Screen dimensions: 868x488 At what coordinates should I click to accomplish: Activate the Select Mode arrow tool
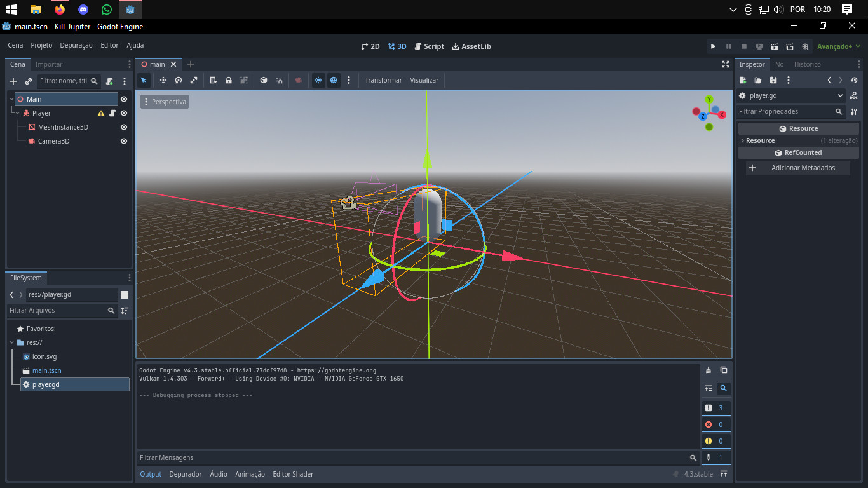(144, 80)
